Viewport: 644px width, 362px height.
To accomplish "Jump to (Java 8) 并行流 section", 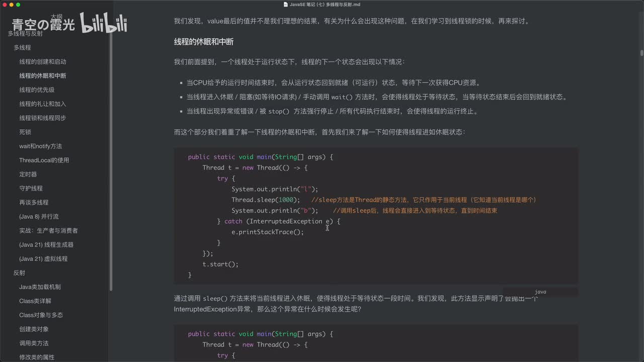I will tap(39, 216).
